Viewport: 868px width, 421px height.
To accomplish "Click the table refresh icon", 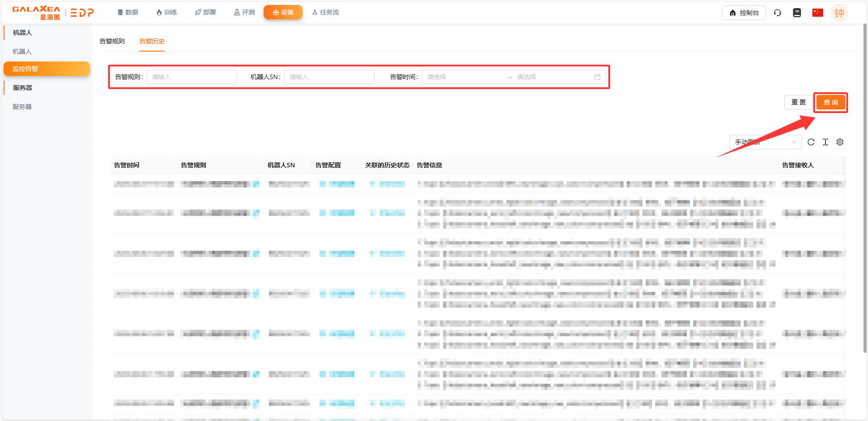I will click(811, 142).
